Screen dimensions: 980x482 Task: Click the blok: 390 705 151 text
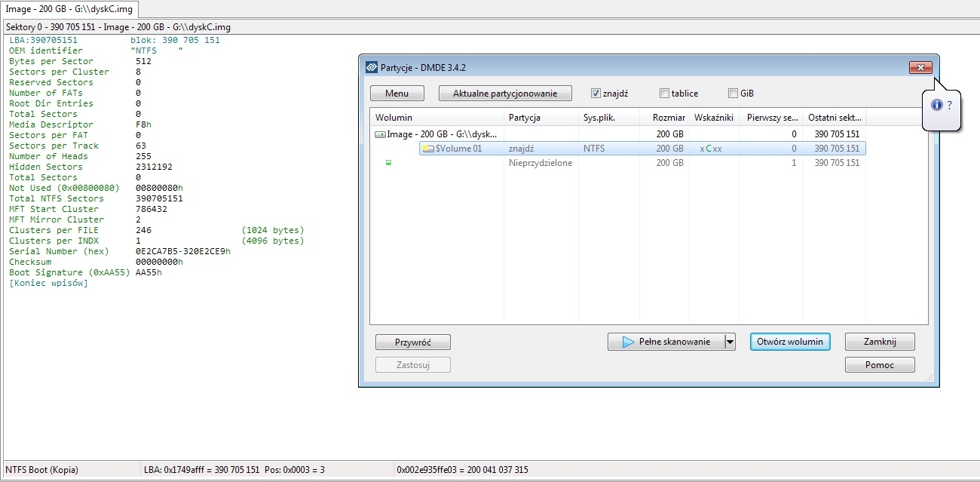(175, 40)
